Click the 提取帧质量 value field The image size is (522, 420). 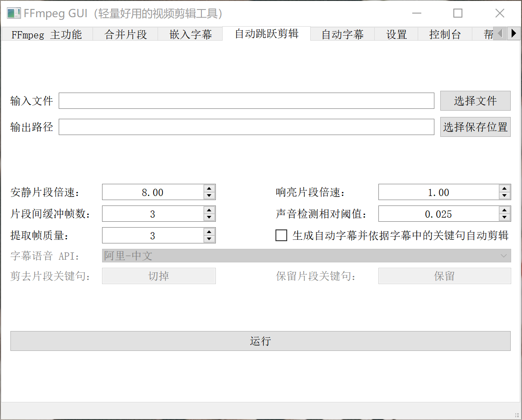tap(153, 235)
